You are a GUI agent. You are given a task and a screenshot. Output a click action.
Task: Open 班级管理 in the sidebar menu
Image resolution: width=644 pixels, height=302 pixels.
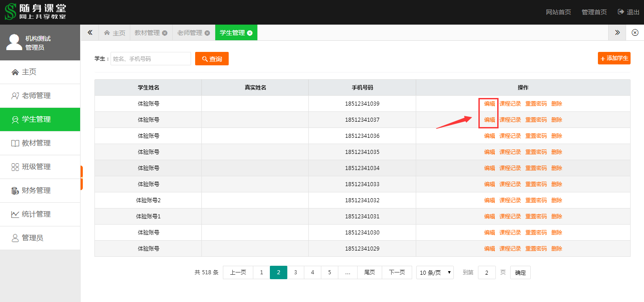[x=36, y=167]
